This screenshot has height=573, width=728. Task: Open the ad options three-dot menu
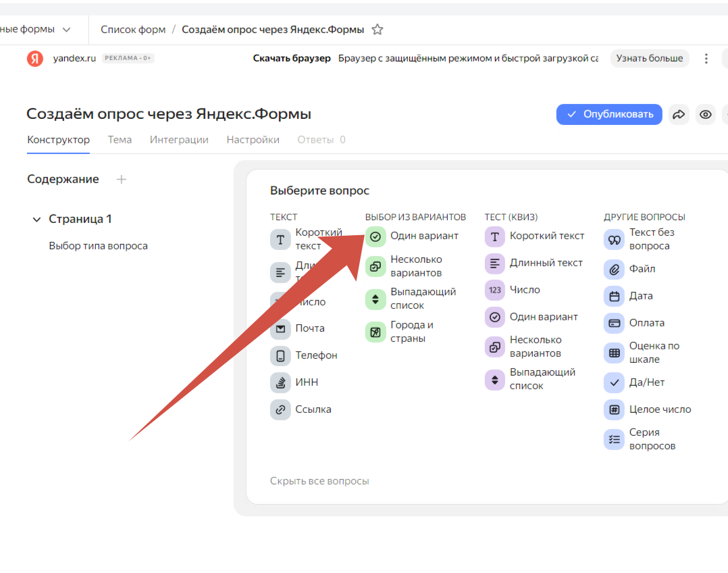(706, 59)
